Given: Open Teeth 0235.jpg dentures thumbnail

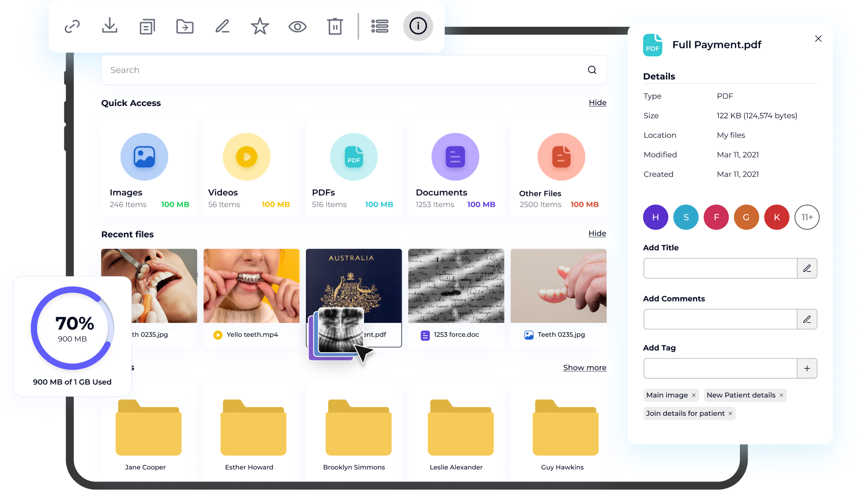Looking at the screenshot, I should (558, 286).
